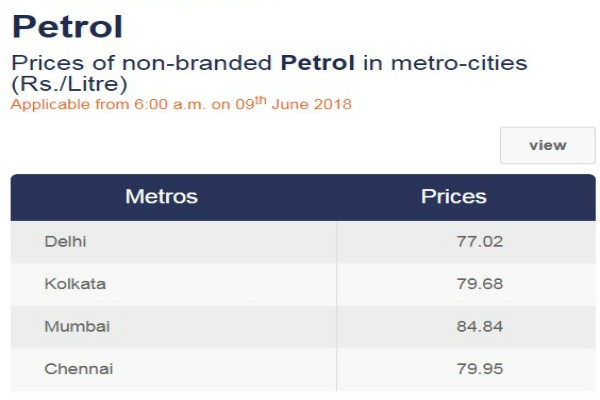The width and height of the screenshot is (600, 400).
Task: Click the 'June 2018' date text
Action: point(311,104)
